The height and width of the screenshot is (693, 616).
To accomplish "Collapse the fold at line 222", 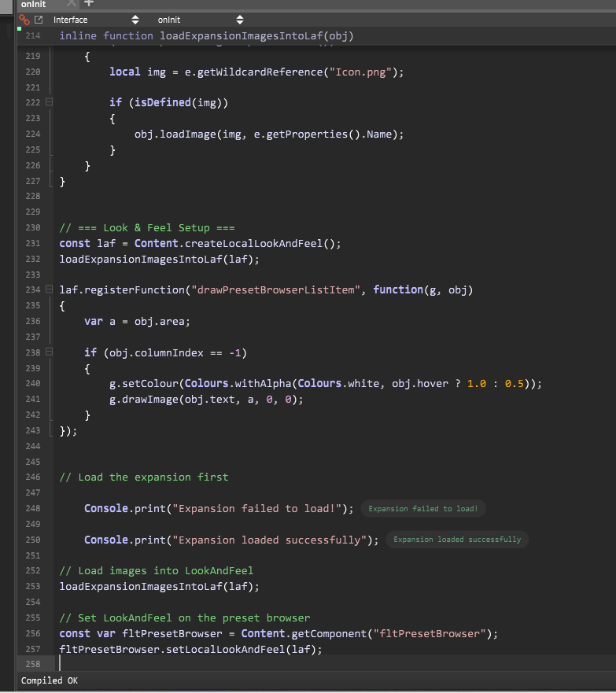I will click(50, 102).
